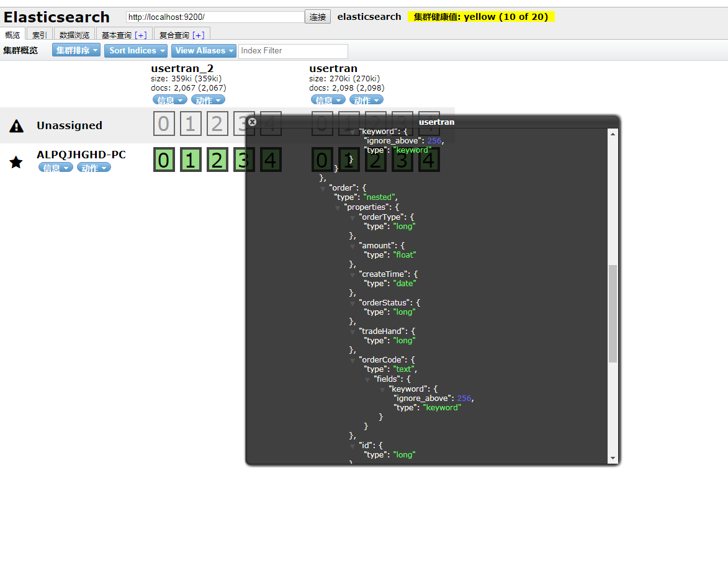Image resolution: width=728 pixels, height=563 pixels.
Task: Collapse the "order" JSON node
Action: click(323, 189)
